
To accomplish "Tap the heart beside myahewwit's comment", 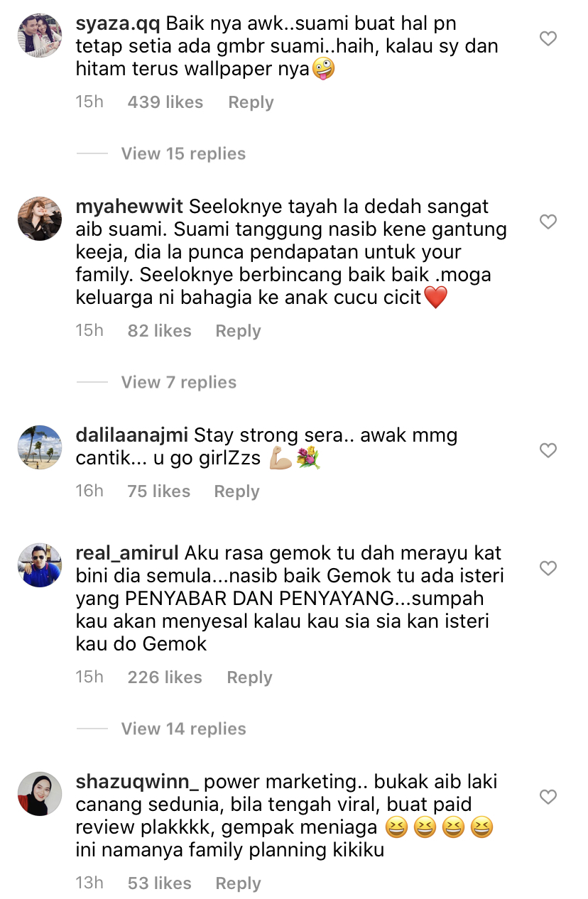I will 548,222.
